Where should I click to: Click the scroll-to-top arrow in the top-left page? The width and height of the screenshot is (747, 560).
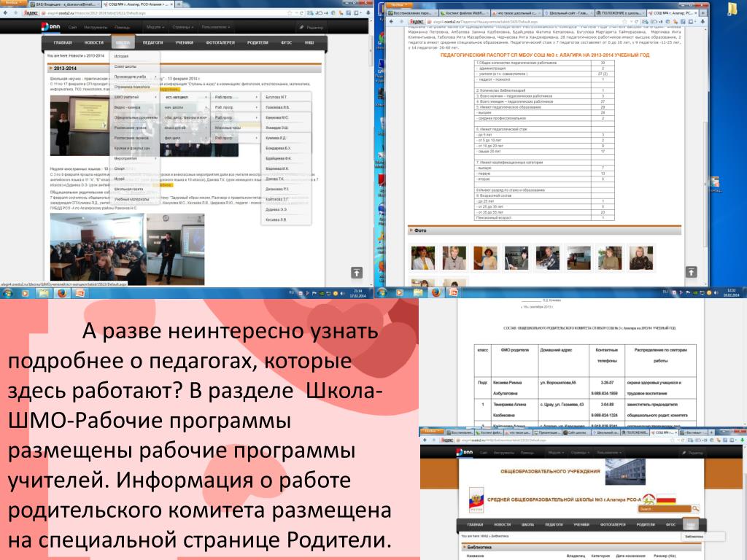(356, 273)
